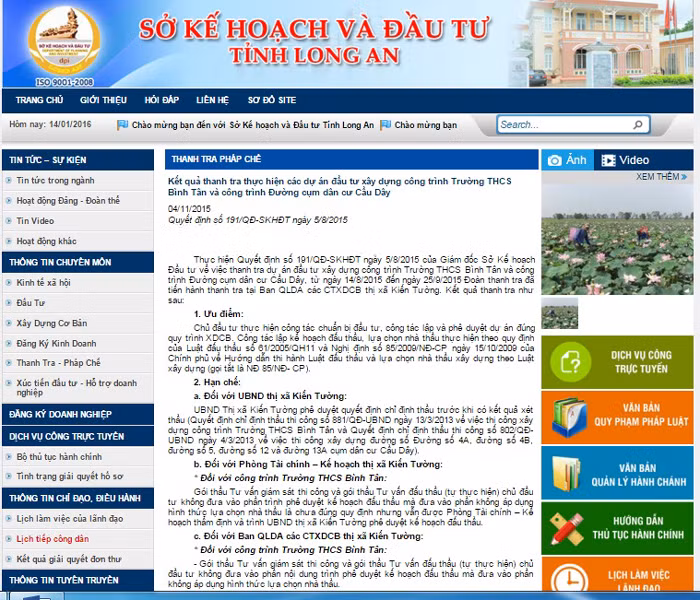Image resolution: width=700 pixels, height=600 pixels.
Task: Click the DPI Long An logo
Action: coord(64,41)
